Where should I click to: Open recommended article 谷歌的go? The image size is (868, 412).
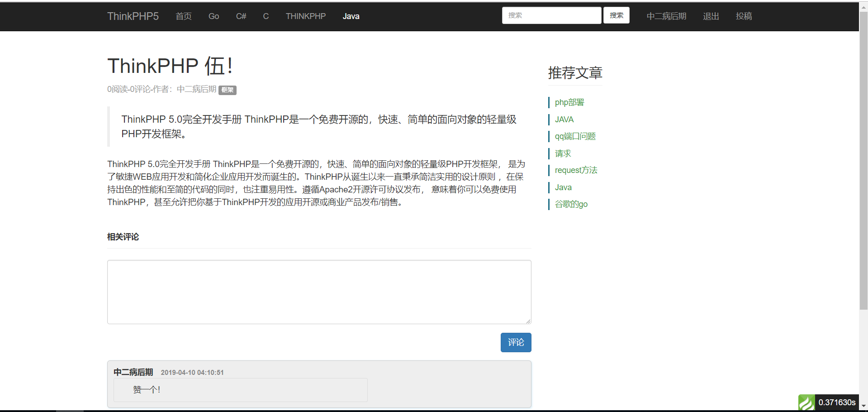point(571,204)
